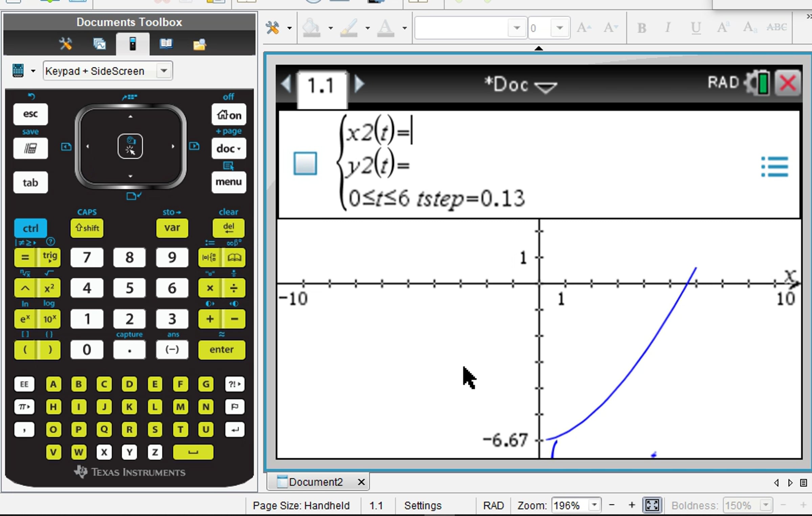Screen dimensions: 812x516
Task: Open the Document Tools tab in Documents Toolbox
Action: pos(66,44)
